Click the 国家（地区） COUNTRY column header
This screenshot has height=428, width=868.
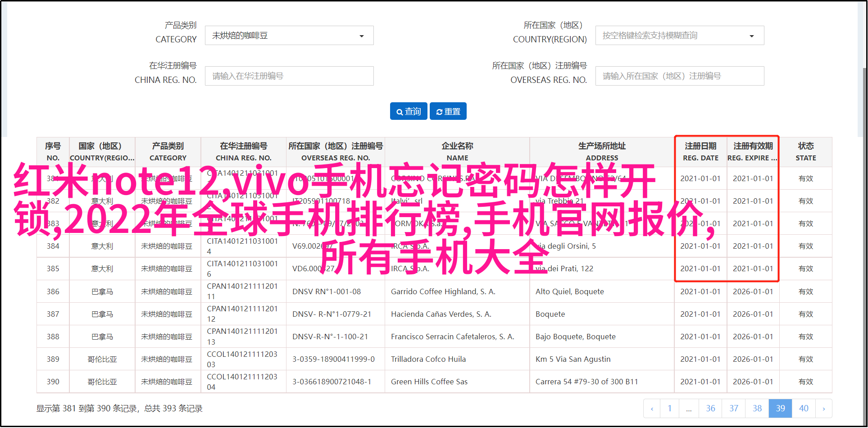tap(102, 152)
